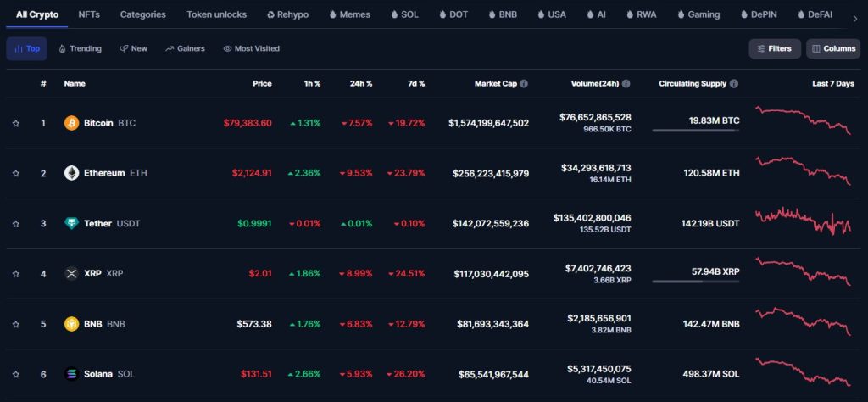The width and height of the screenshot is (868, 402).
Task: Sort by 7d % column
Action: point(415,84)
